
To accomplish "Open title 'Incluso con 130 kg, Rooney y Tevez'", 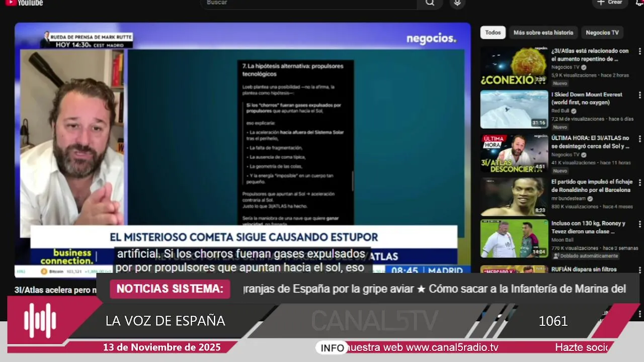I will click(x=588, y=228).
